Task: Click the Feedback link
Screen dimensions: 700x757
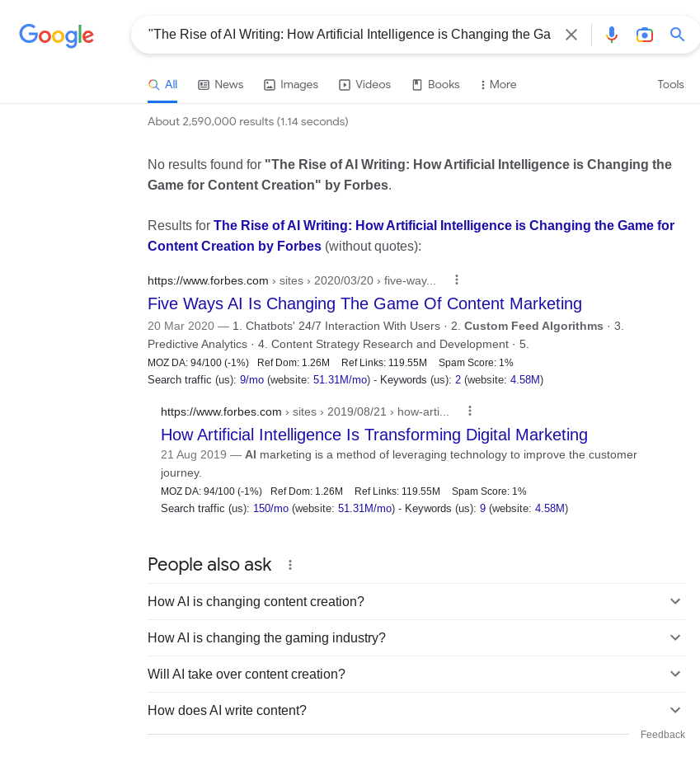Action: [662, 735]
